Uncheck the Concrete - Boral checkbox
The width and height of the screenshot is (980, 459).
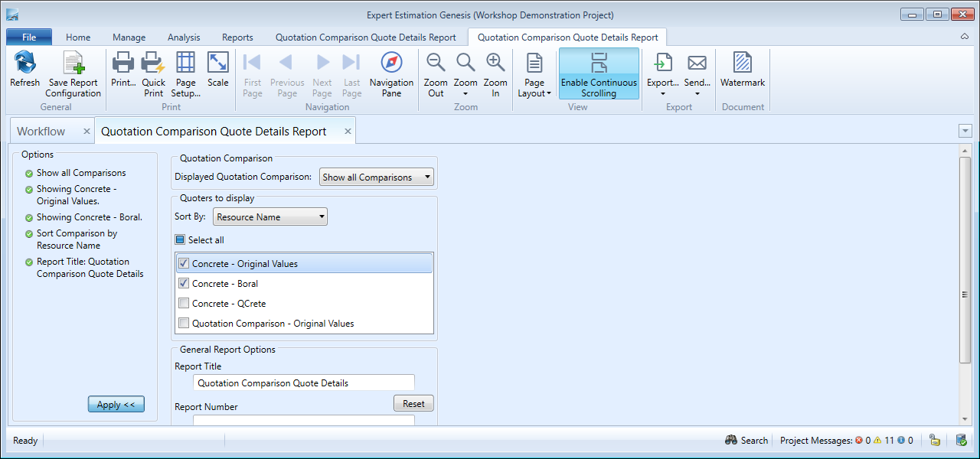pyautogui.click(x=184, y=284)
